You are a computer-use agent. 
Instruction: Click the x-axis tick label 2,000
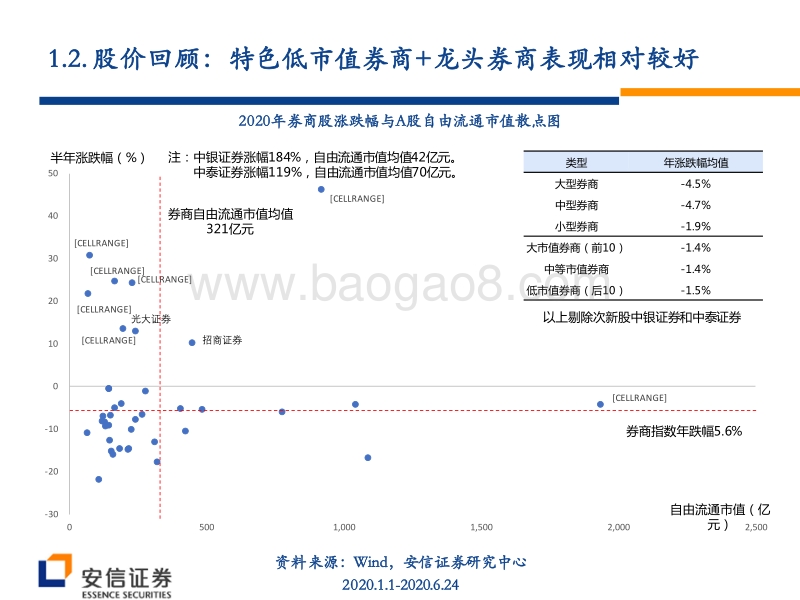pos(618,527)
